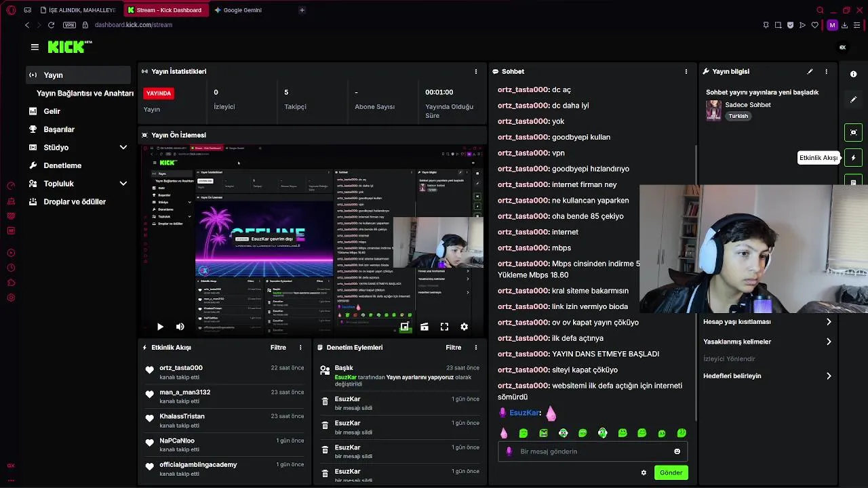Image resolution: width=868 pixels, height=488 pixels.
Task: Click the browser address bar URL
Action: (x=134, y=25)
